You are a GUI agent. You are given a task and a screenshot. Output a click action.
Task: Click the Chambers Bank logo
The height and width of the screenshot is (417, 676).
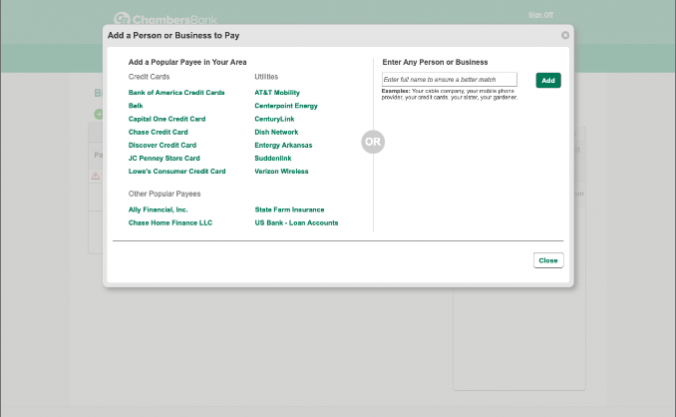point(165,19)
